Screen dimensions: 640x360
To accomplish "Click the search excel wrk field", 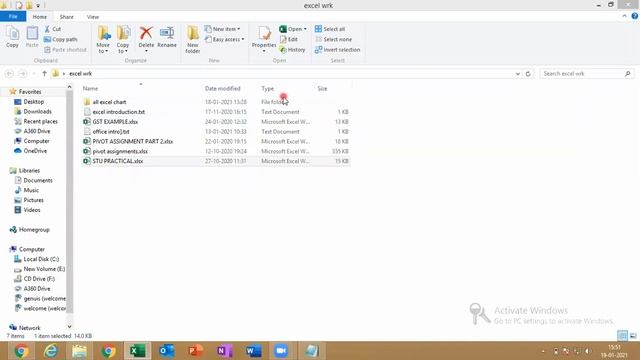I will point(587,73).
